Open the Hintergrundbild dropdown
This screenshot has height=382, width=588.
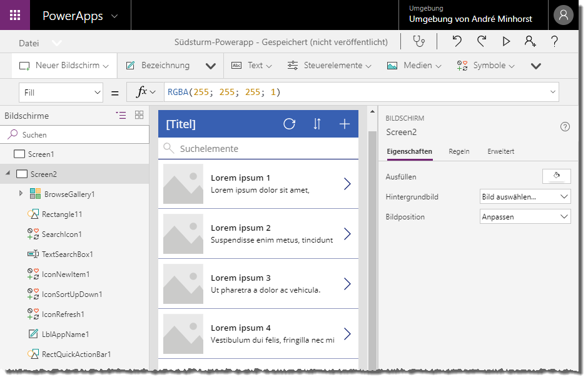click(525, 197)
